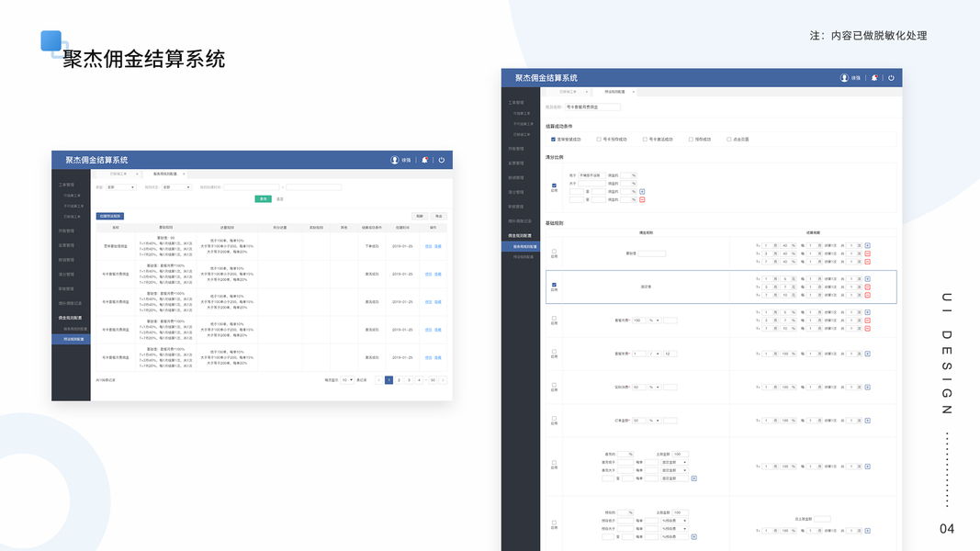The width and height of the screenshot is (980, 551).
Task: Open the %预存费 dropdown on the 预存低于 line
Action: pos(674,521)
